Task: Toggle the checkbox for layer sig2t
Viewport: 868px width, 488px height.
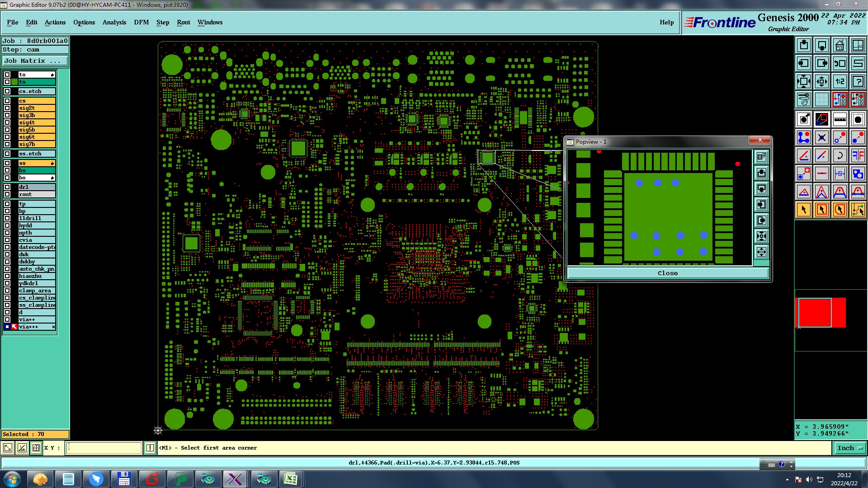Action: [7, 108]
